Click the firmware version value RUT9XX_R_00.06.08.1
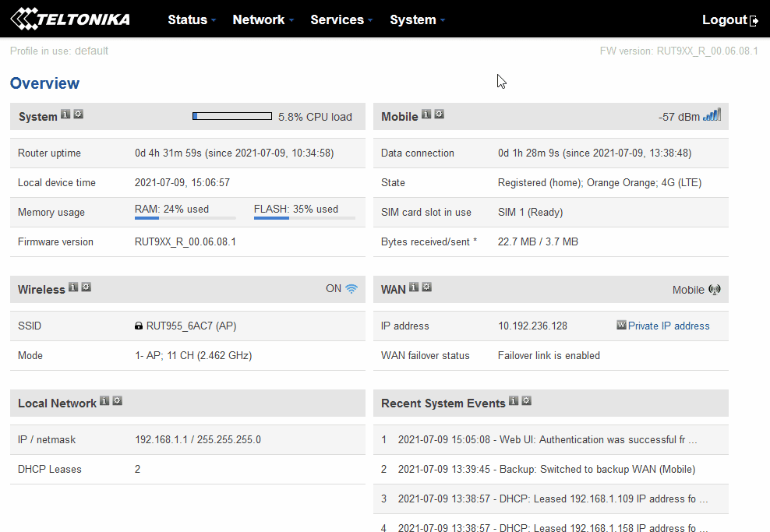This screenshot has width=770, height=532. [x=185, y=242]
